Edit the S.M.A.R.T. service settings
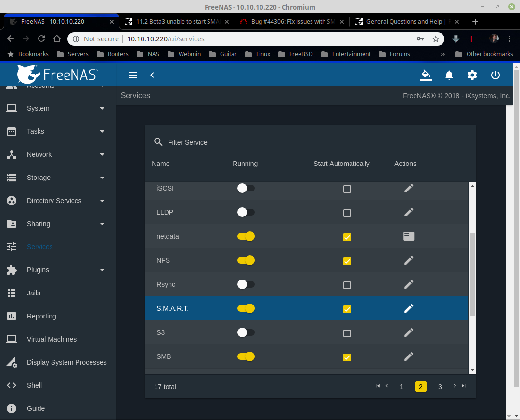This screenshot has height=420, width=520. (409, 308)
